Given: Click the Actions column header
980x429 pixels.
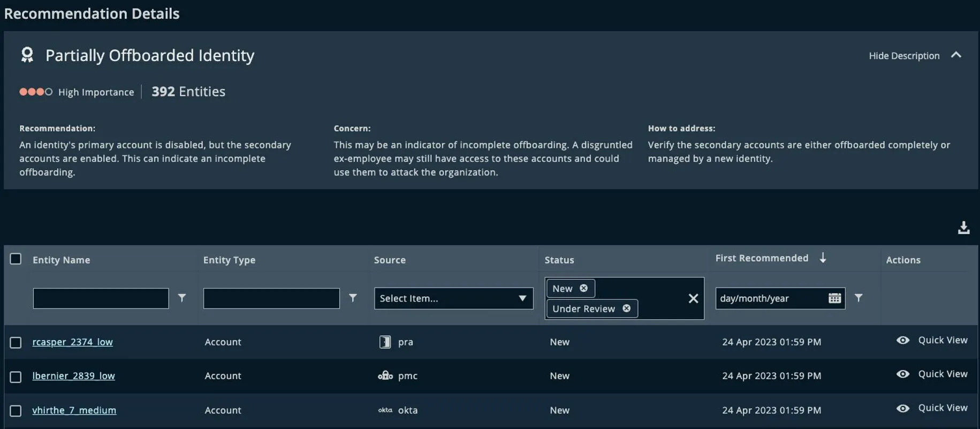Looking at the screenshot, I should click(903, 260).
